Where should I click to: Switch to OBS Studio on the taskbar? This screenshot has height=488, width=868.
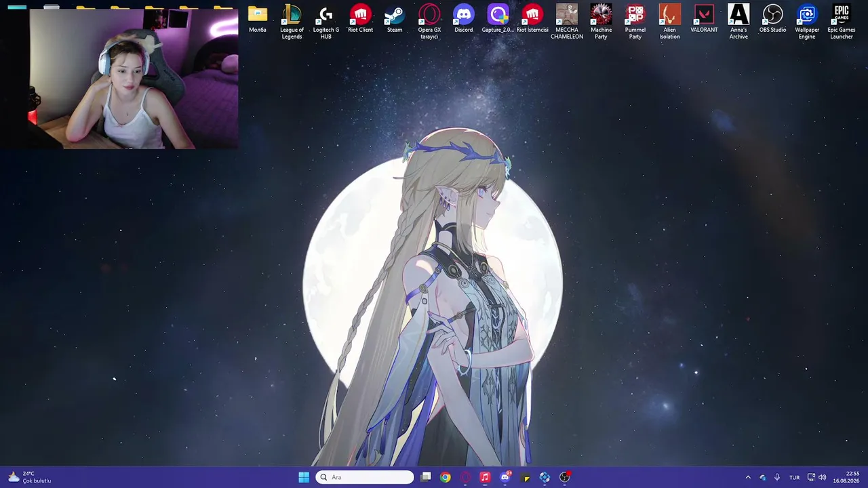[x=565, y=477]
